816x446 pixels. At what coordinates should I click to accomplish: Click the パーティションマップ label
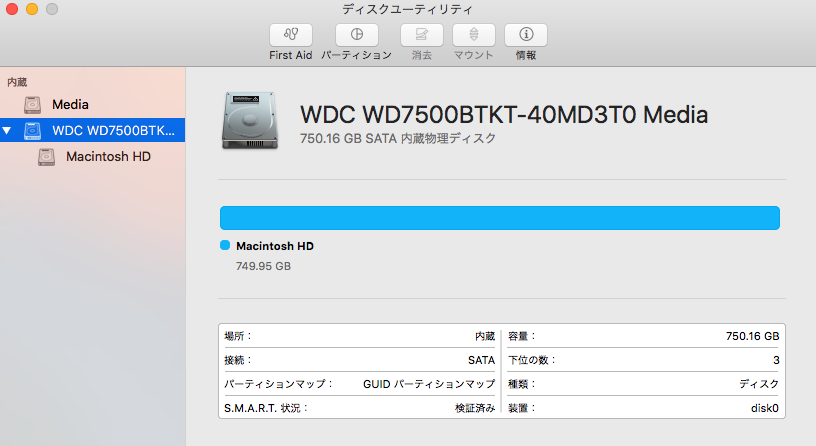tap(278, 384)
